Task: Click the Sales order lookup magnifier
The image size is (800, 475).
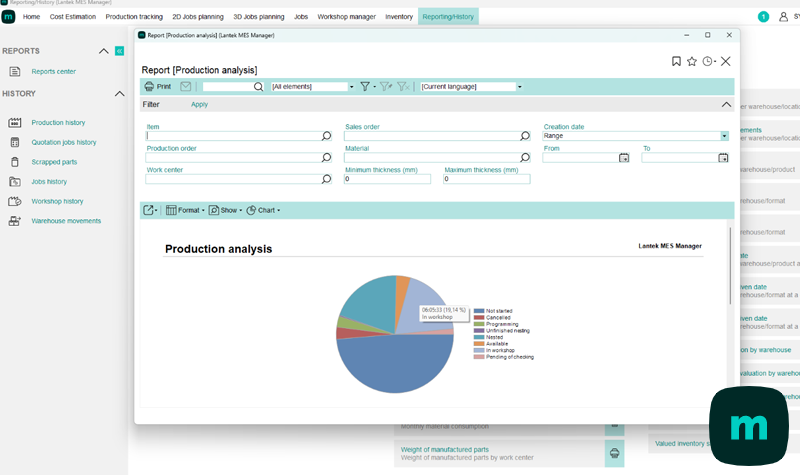Action: point(525,136)
